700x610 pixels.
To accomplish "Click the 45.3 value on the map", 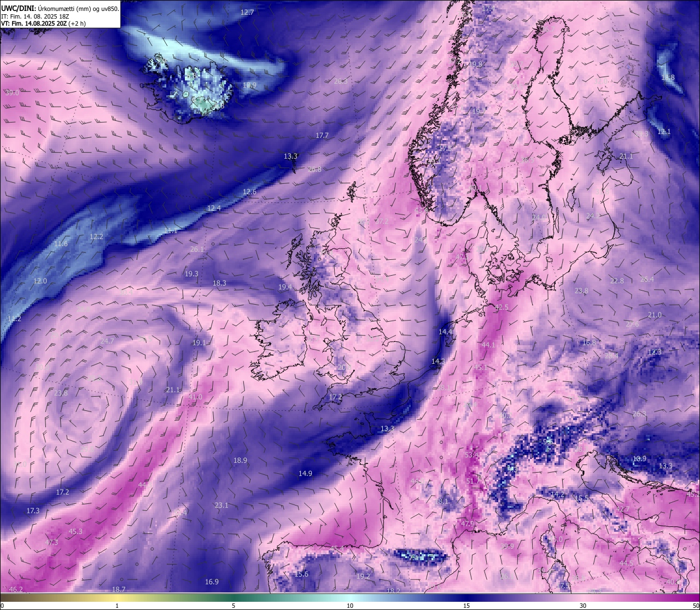I will 75,531.
